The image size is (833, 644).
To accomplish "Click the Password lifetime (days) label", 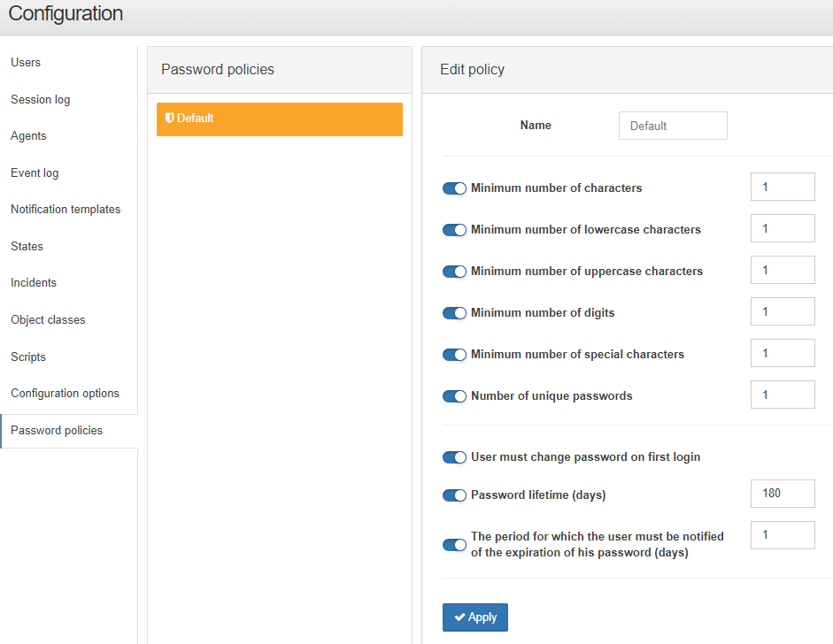I will coord(538,494).
